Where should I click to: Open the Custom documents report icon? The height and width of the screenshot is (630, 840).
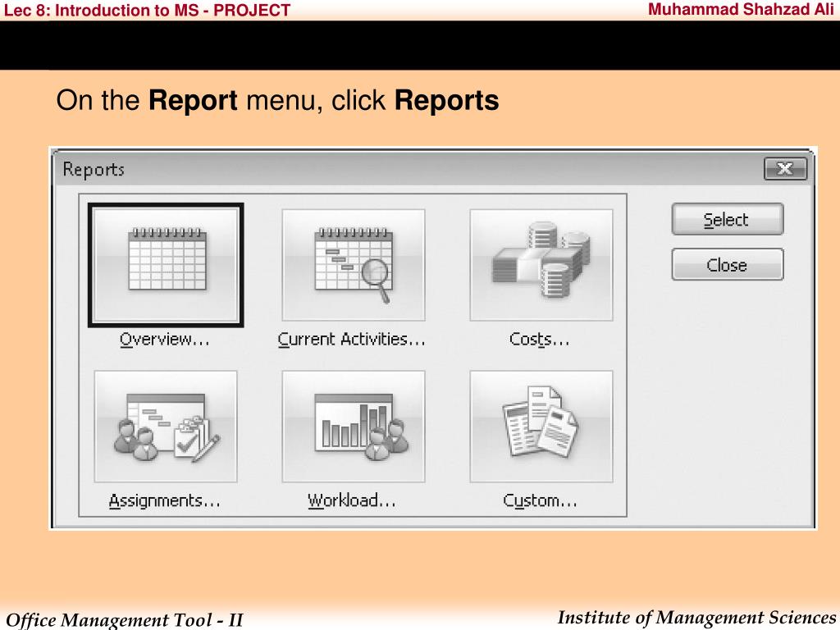coord(541,427)
